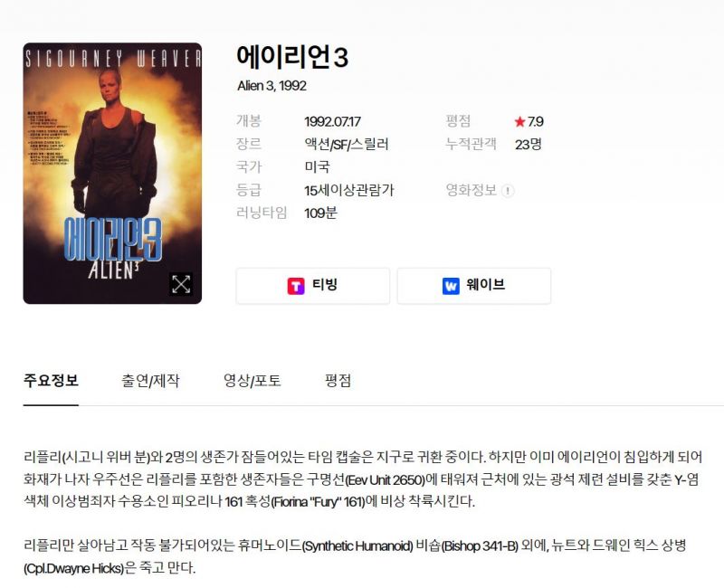This screenshot has height=588, width=724.
Task: Open the 영상/포토 tab
Action: [252, 381]
